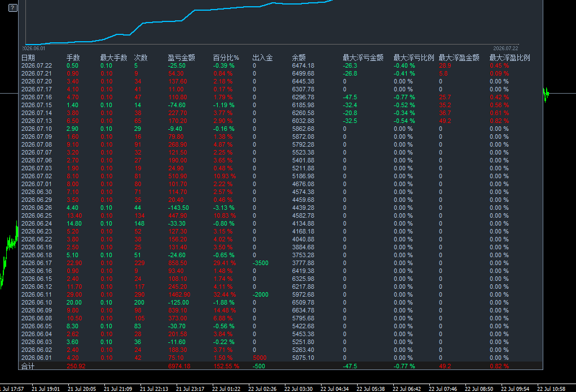The height and width of the screenshot is (392, 576).
Task: Click the green candlestick at right chart edge
Action: coord(546,94)
